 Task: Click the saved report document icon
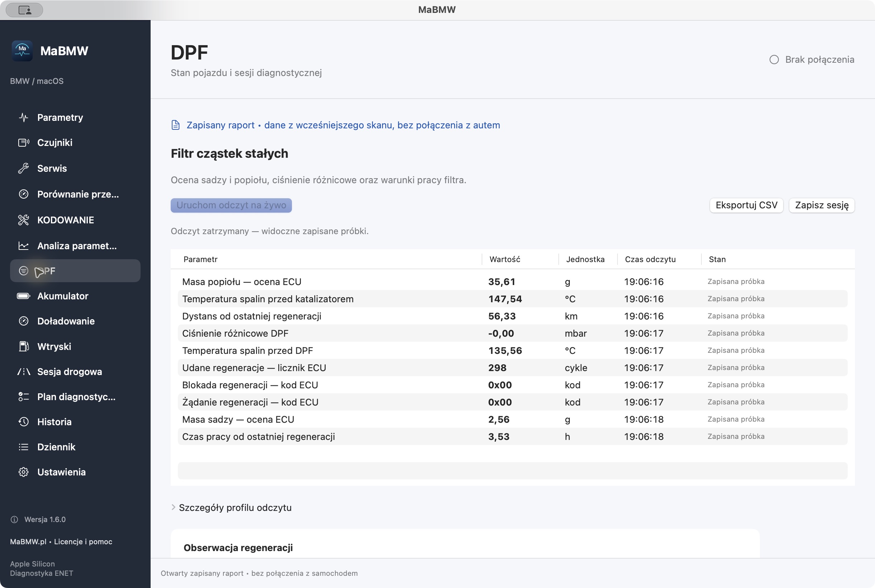pos(175,125)
